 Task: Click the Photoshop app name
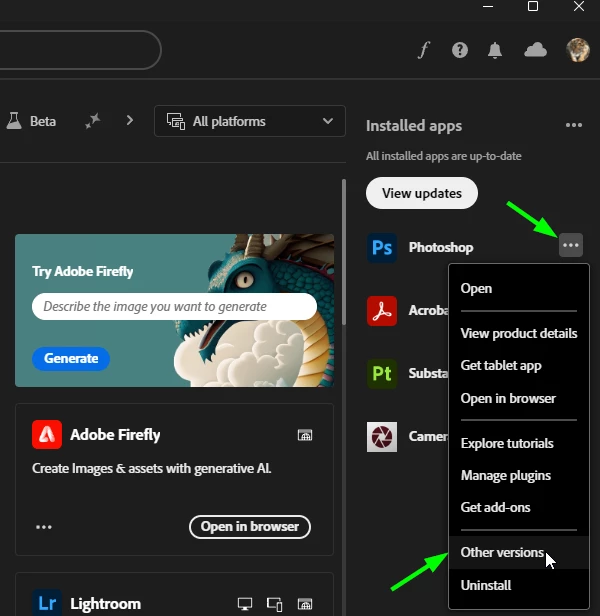(441, 248)
